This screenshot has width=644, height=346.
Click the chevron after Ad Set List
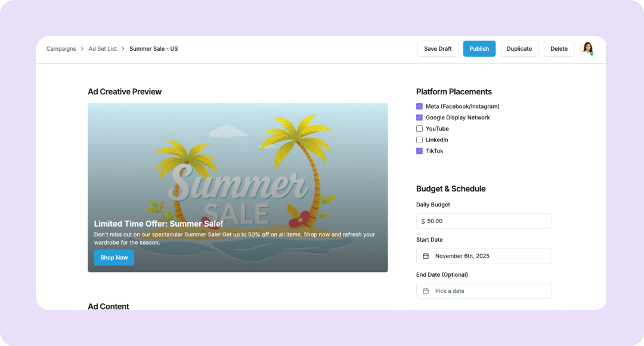123,49
